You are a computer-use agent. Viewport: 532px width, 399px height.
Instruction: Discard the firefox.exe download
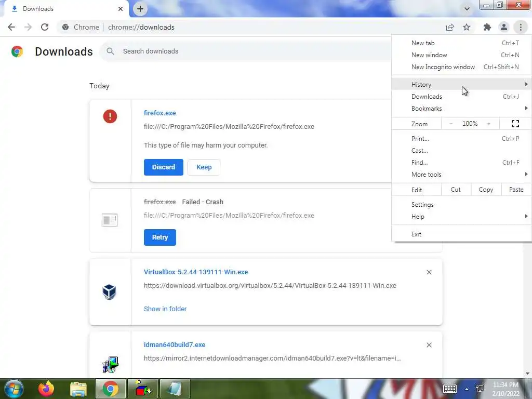pos(164,167)
